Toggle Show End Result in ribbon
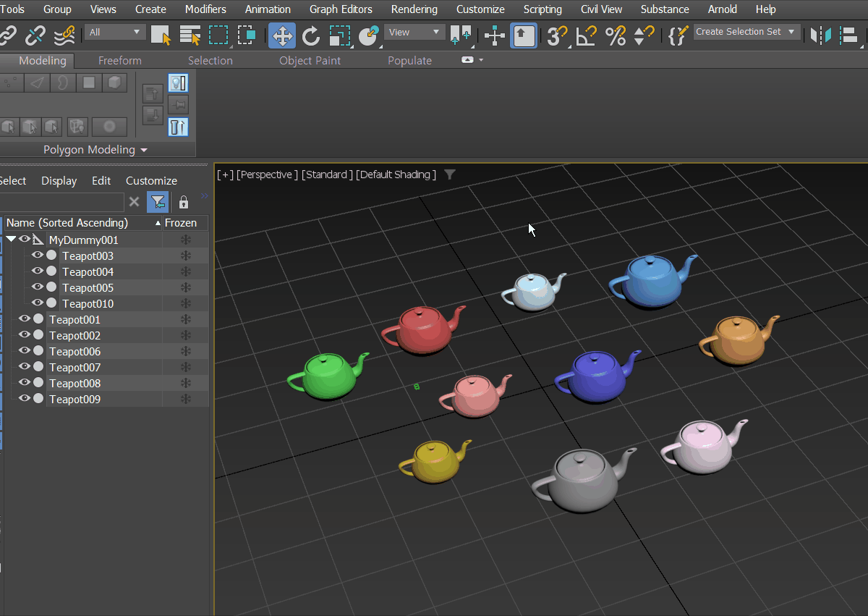Screen dimensions: 868x616 pos(178,127)
